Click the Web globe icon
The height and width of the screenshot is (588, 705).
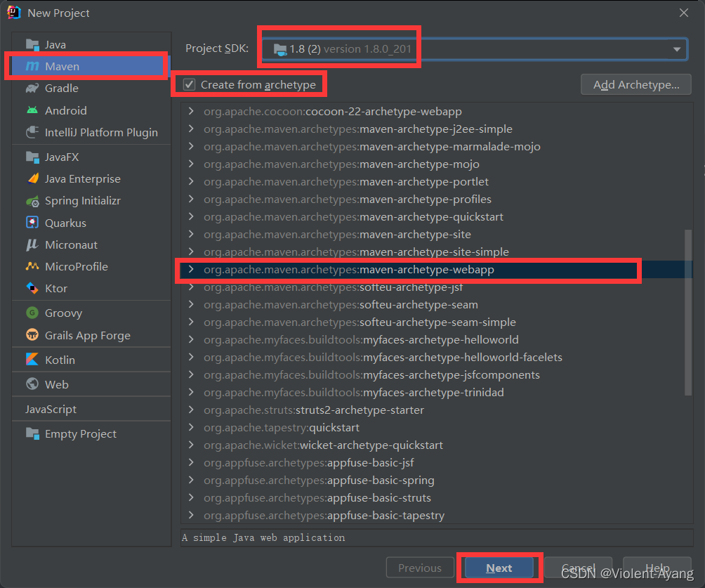pyautogui.click(x=32, y=384)
